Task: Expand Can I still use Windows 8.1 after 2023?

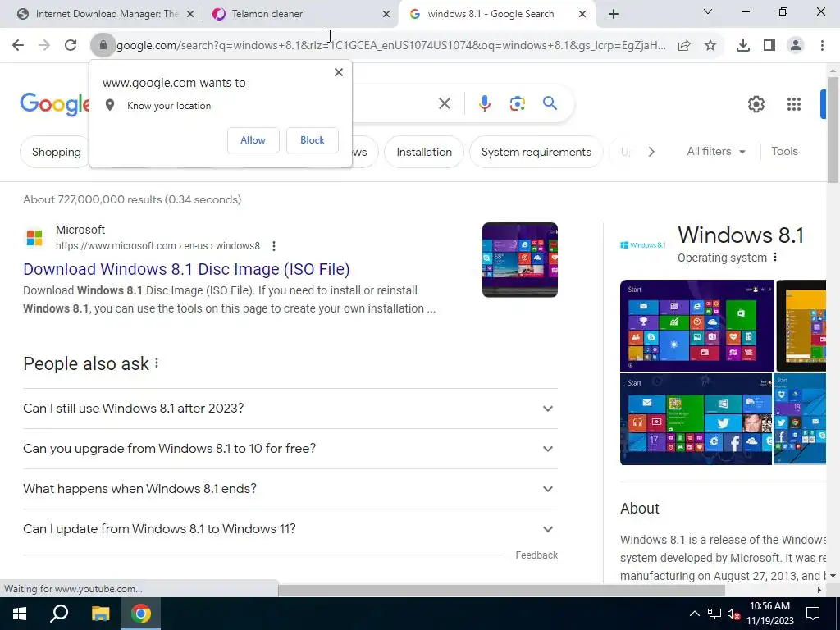Action: click(x=290, y=409)
